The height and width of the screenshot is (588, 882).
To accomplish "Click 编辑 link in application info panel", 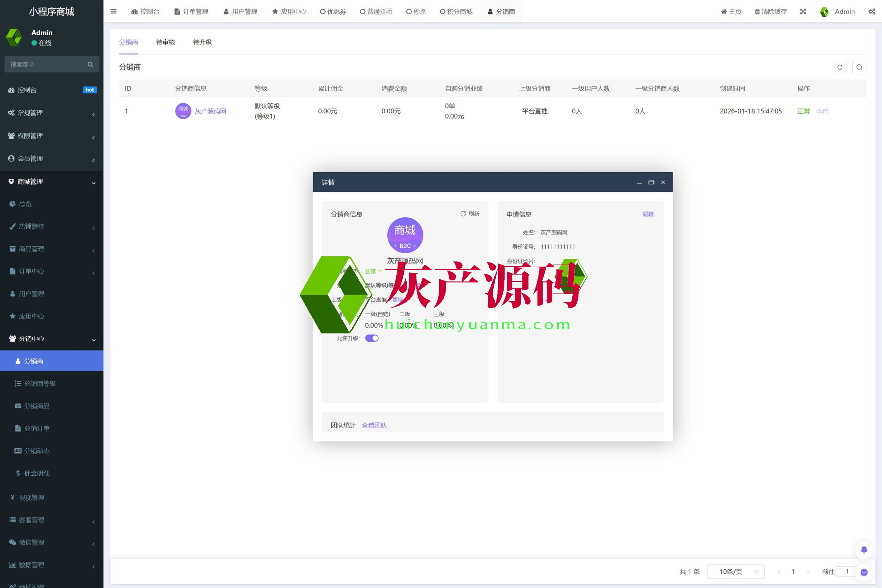I will coord(648,214).
